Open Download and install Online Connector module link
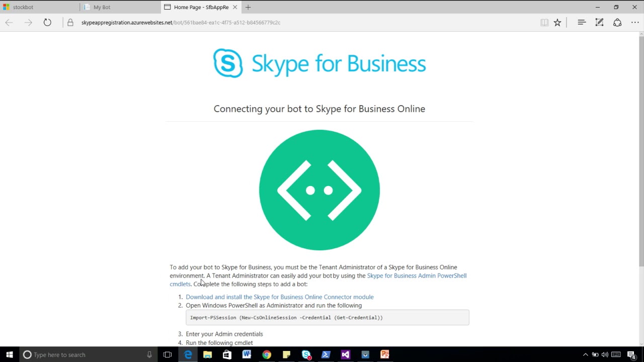 pos(280,297)
